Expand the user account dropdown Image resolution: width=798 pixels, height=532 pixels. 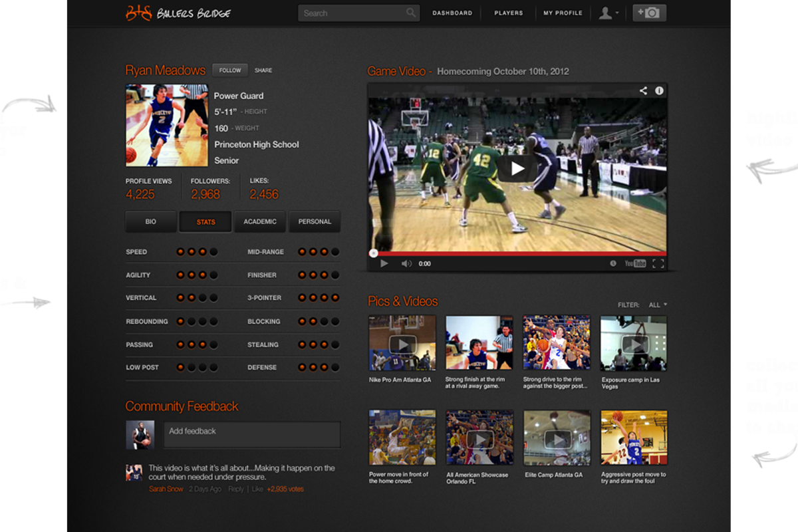(x=608, y=13)
